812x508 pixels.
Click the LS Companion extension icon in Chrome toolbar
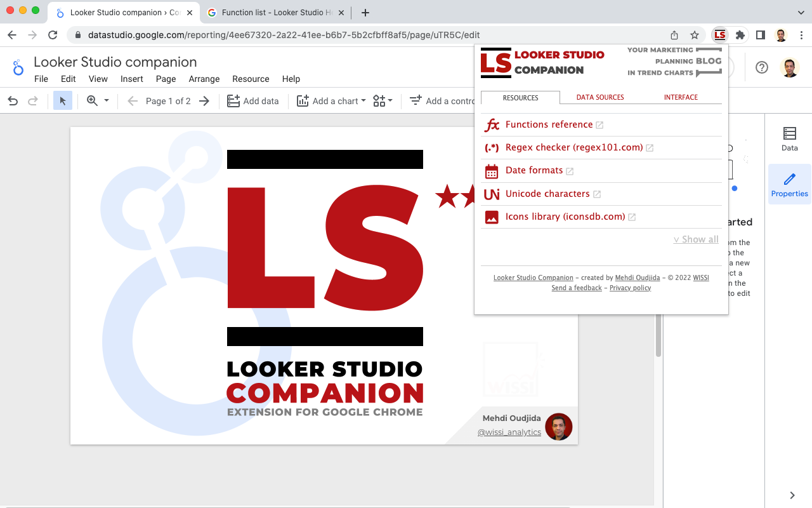(x=719, y=35)
